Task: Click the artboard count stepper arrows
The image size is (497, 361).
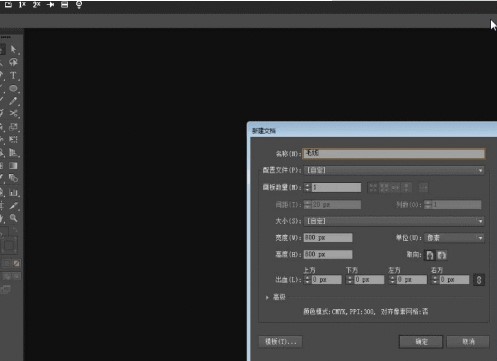Action: [307, 188]
